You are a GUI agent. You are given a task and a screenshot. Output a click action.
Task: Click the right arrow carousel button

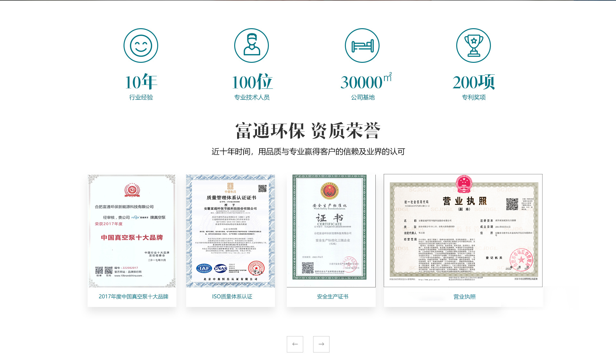pos(321,344)
